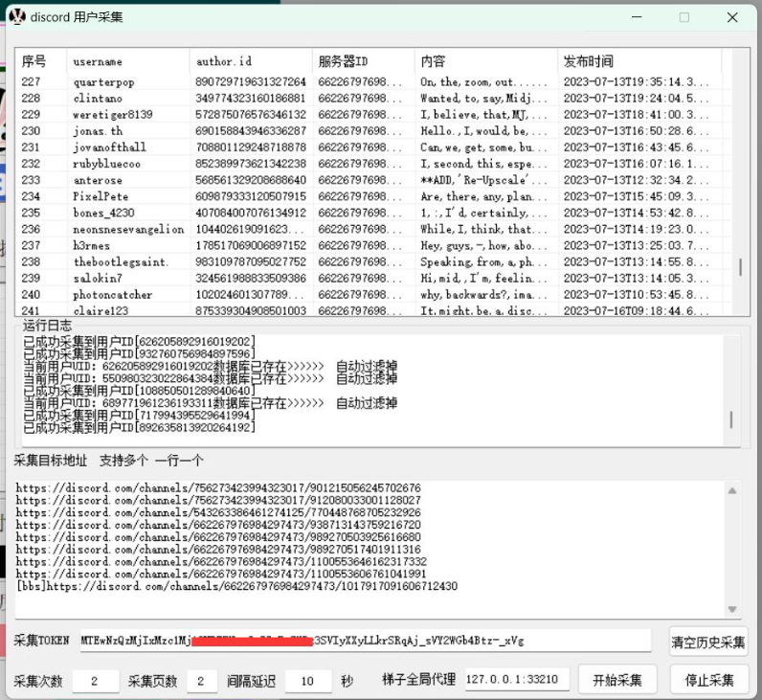Select username rubybluecoo
762x700 pixels.
107,164
